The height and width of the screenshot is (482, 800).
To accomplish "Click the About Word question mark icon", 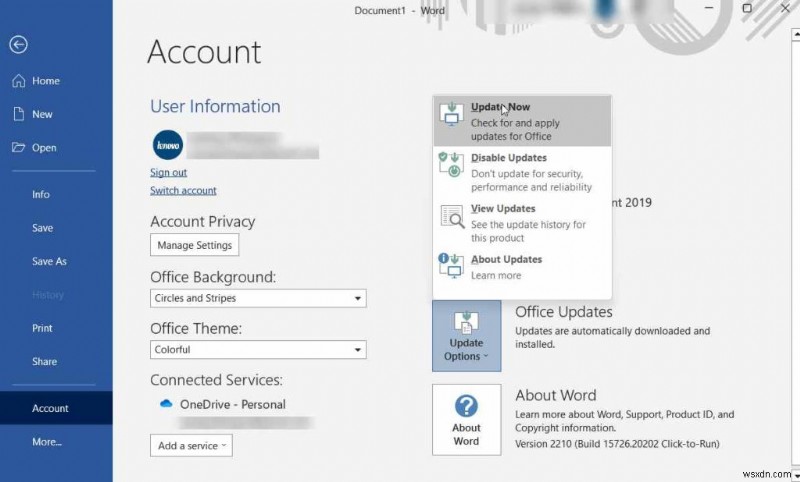I will (466, 407).
